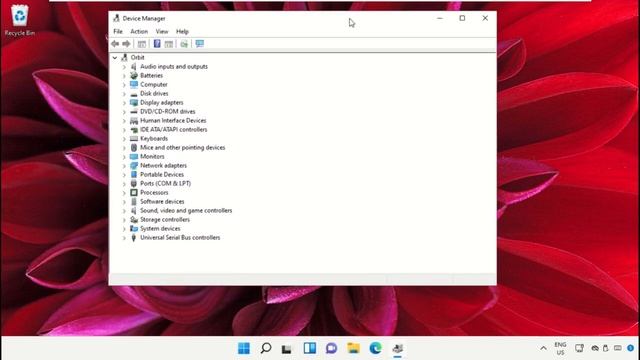Select the 'Keyboards' label
Screen dimensions: 640x360
(154, 138)
